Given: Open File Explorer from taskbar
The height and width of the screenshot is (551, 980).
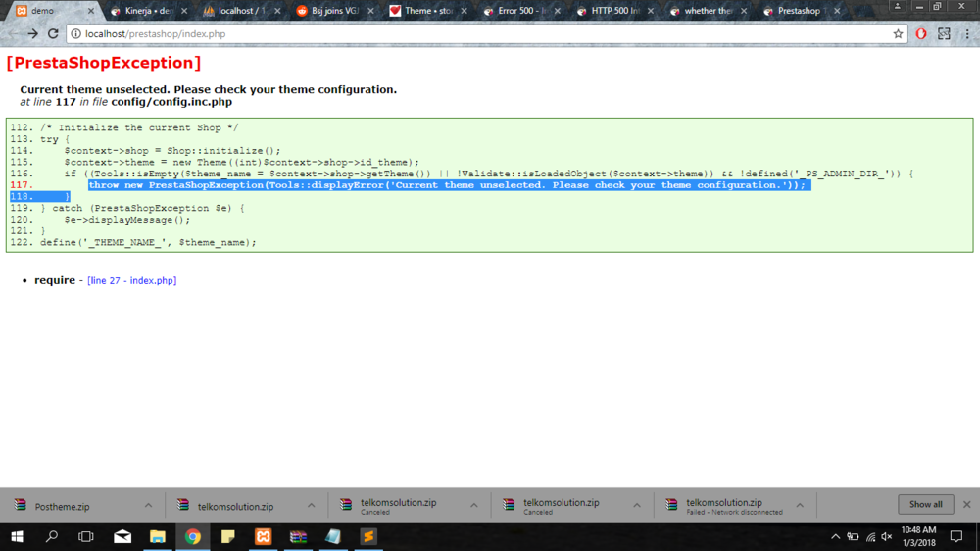Looking at the screenshot, I should click(158, 536).
